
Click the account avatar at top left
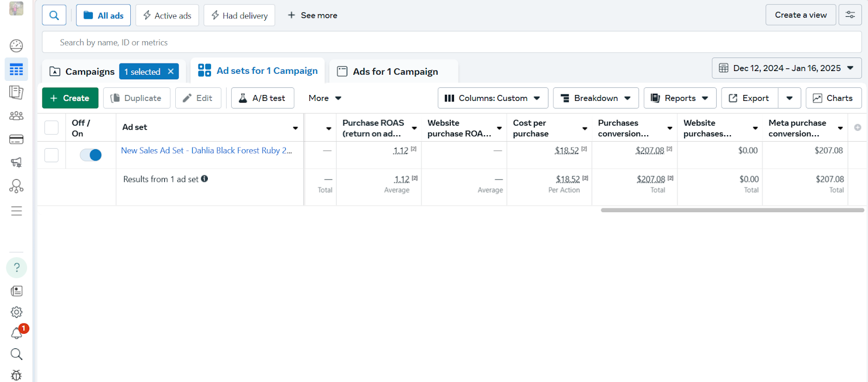pos(16,8)
